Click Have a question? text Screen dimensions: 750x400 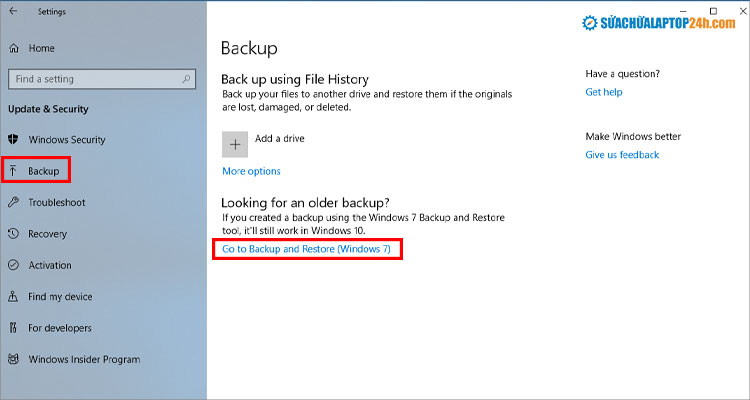622,74
